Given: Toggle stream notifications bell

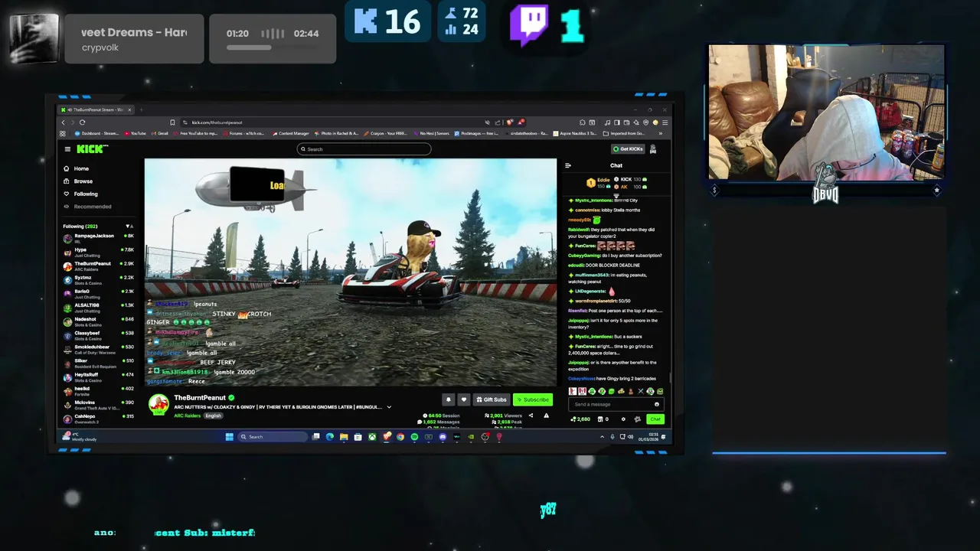Looking at the screenshot, I should 449,399.
